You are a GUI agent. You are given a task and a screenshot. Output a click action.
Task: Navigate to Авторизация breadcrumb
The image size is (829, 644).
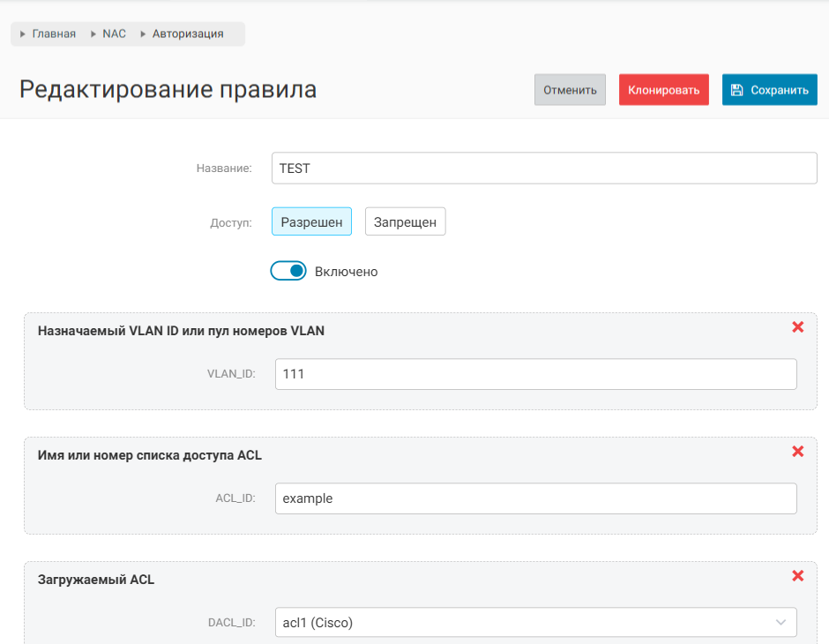click(188, 34)
